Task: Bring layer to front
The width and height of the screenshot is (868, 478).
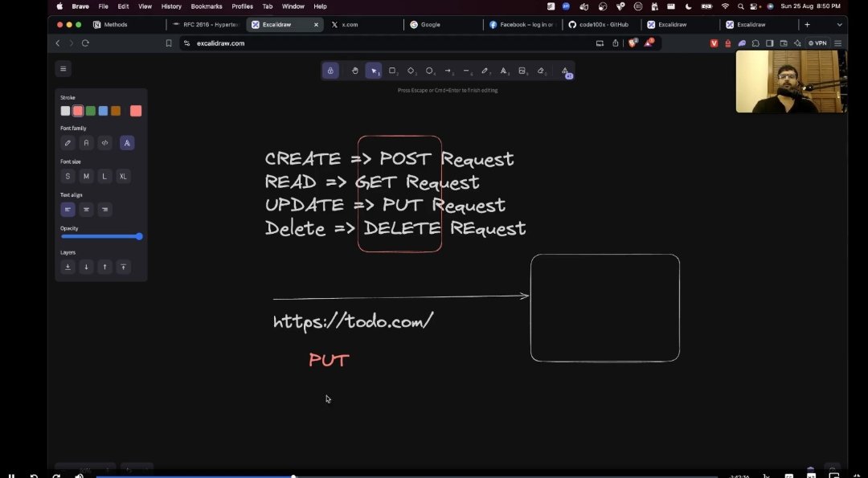Action: 124,268
